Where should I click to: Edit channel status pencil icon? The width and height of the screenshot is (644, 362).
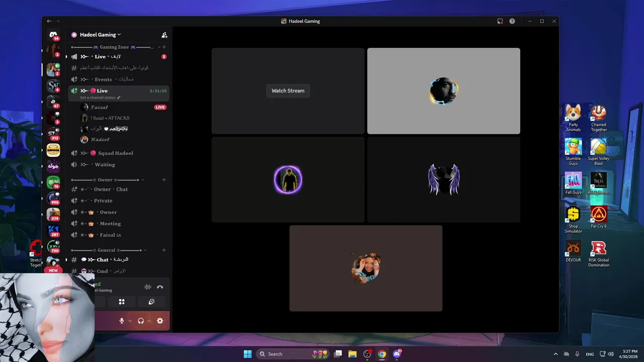(119, 98)
